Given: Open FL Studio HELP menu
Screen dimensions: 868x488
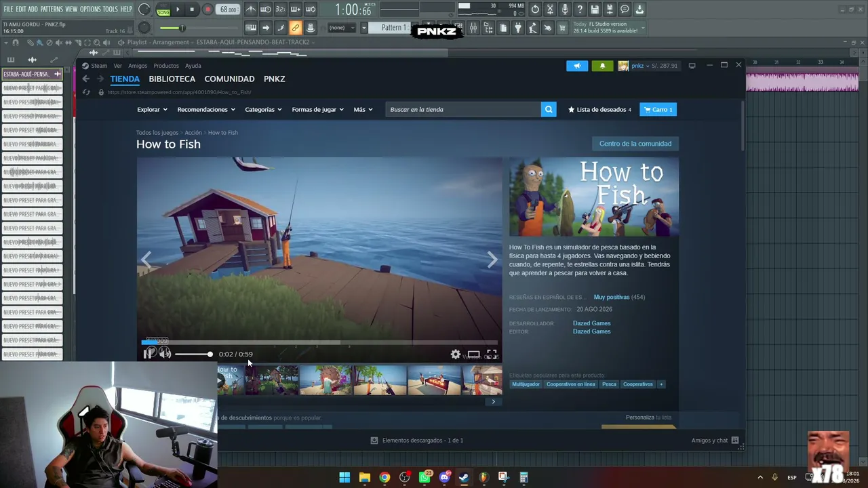Looking at the screenshot, I should click(127, 9).
